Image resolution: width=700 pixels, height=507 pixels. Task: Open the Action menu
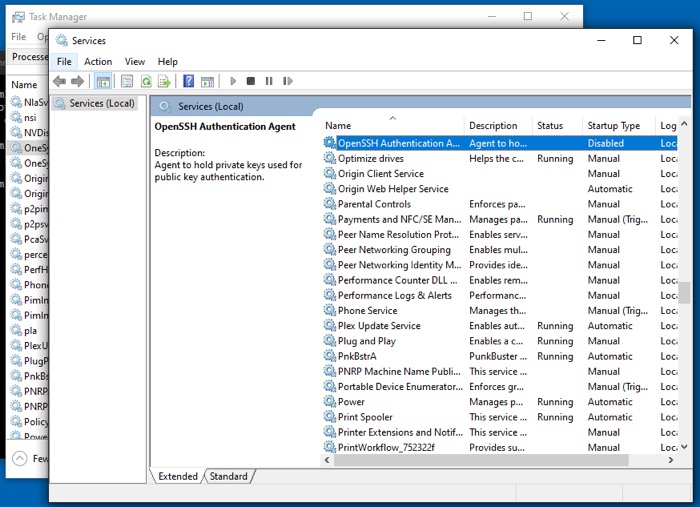pos(98,62)
